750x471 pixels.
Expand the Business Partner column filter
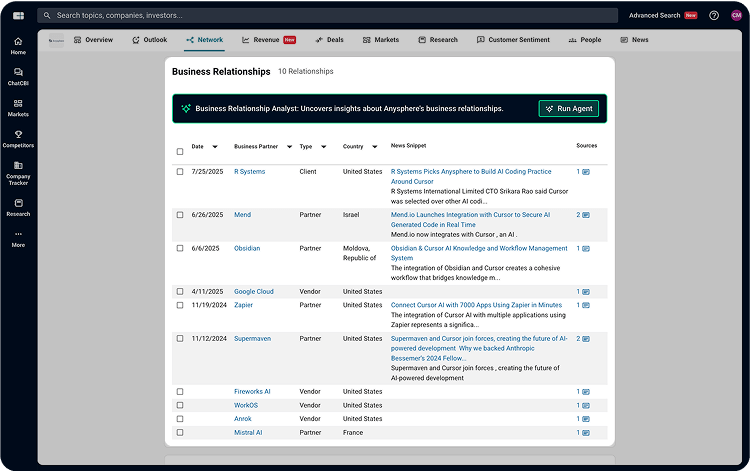pyautogui.click(x=289, y=146)
